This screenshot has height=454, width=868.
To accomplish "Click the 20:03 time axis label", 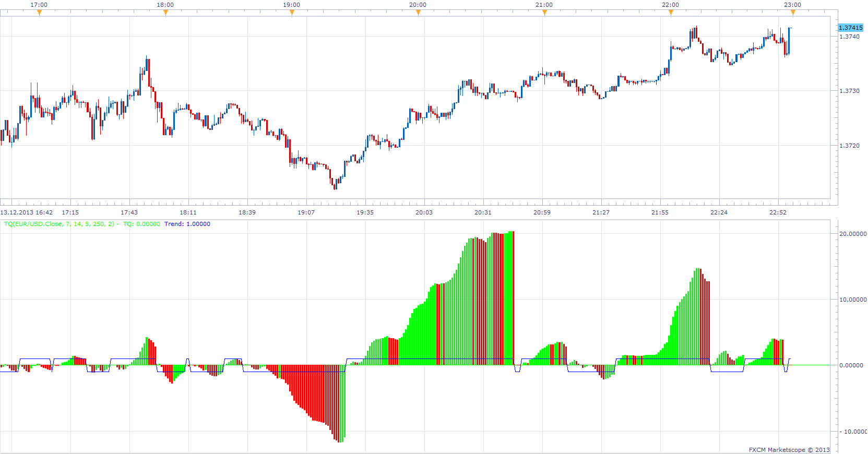I will pyautogui.click(x=424, y=212).
